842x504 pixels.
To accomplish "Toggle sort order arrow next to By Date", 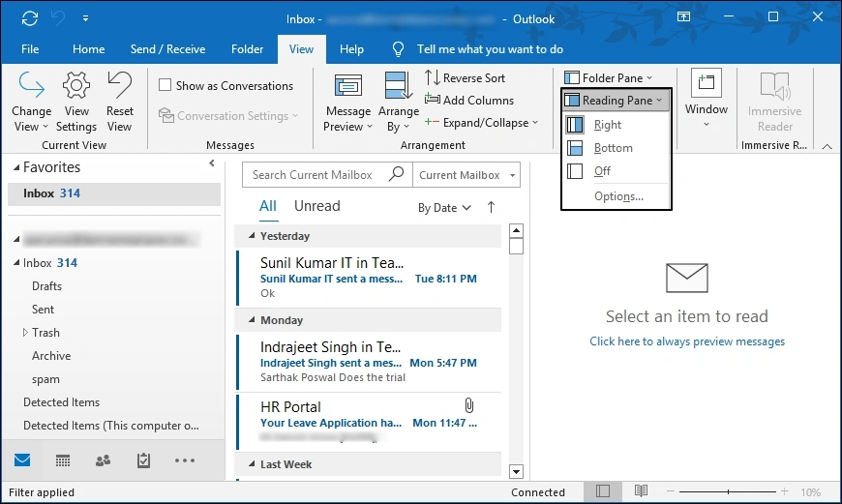I will (491, 207).
